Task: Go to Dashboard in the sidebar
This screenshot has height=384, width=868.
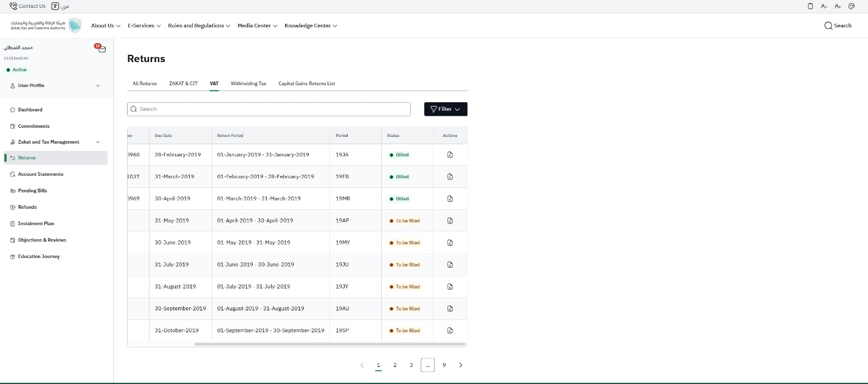Action: click(x=30, y=110)
